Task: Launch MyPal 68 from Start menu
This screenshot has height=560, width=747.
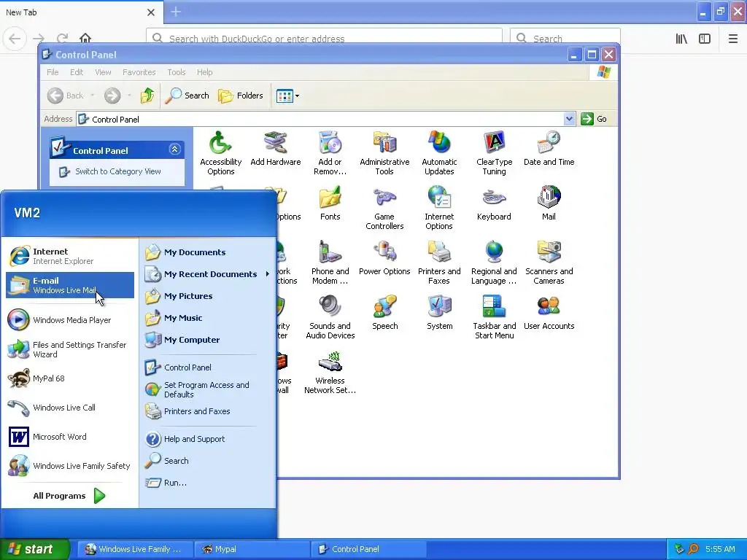Action: (x=70, y=378)
